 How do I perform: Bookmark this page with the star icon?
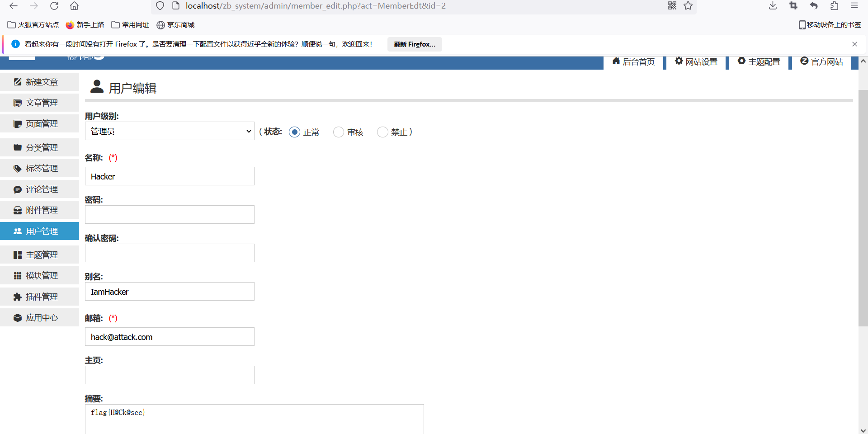688,6
